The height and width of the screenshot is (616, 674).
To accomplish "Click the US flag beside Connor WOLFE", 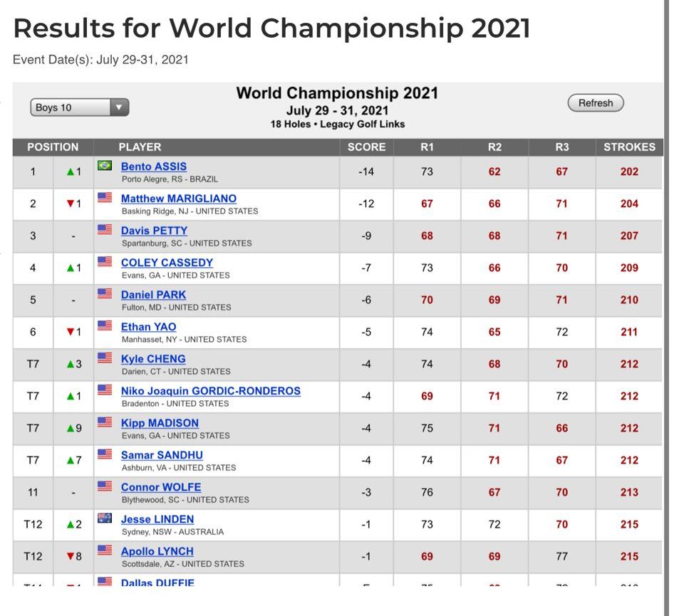I will [105, 486].
